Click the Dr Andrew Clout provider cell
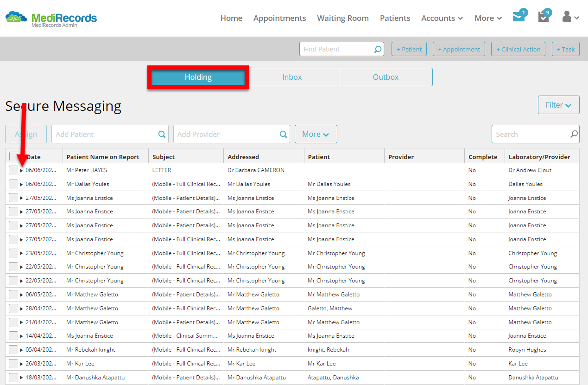Image resolution: width=588 pixels, height=385 pixels. point(530,170)
